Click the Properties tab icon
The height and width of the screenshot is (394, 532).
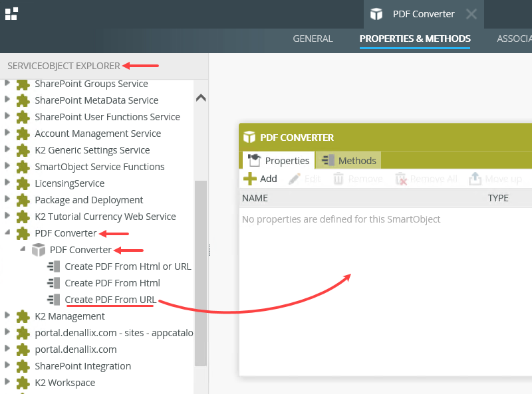(254, 160)
